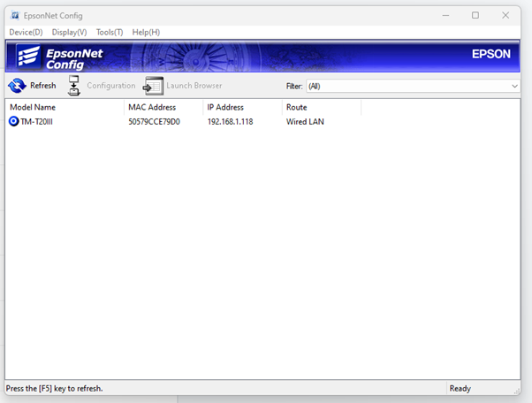This screenshot has height=403, width=532.
Task: Click the Wired LAN route cell
Action: tap(305, 121)
